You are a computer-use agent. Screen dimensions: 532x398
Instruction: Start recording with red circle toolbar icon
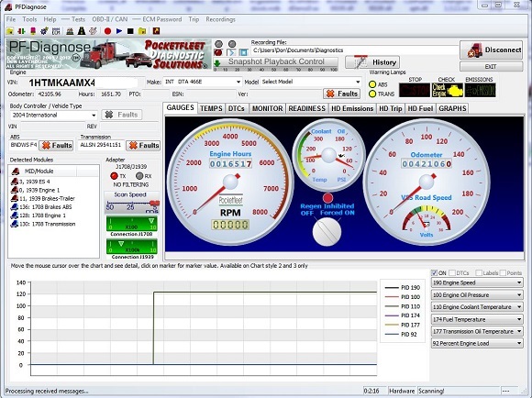pyautogui.click(x=108, y=31)
